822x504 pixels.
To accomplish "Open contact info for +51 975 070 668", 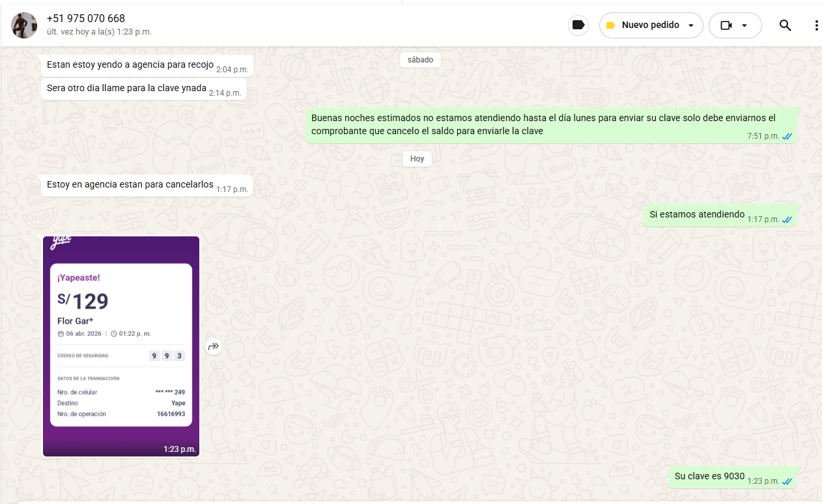I will pos(86,18).
